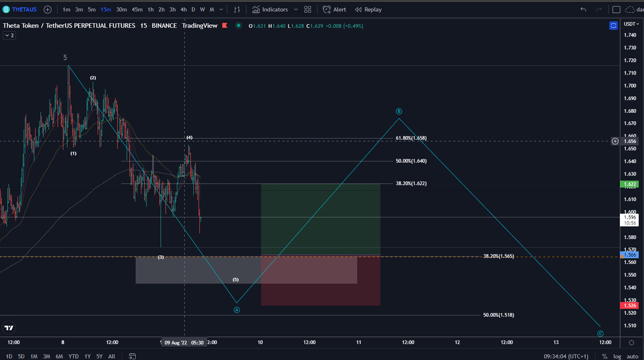Viewport: 644px width, 360px height.
Task: Switch to the 5m timeframe
Action: (x=92, y=9)
